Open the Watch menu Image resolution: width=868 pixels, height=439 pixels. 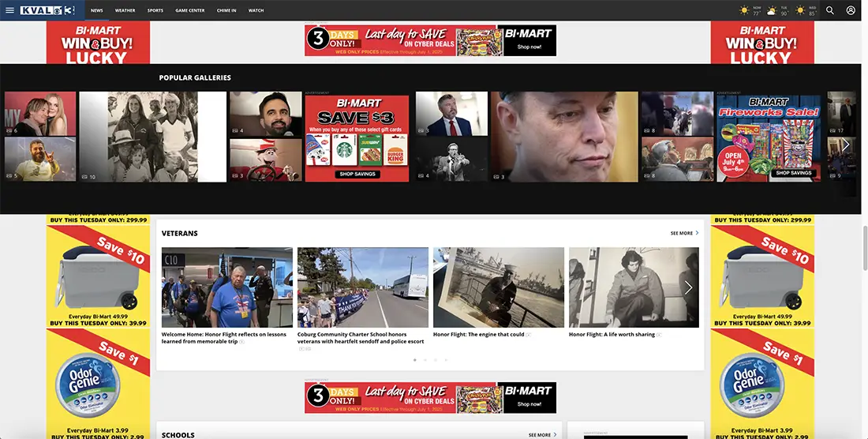[x=256, y=10]
